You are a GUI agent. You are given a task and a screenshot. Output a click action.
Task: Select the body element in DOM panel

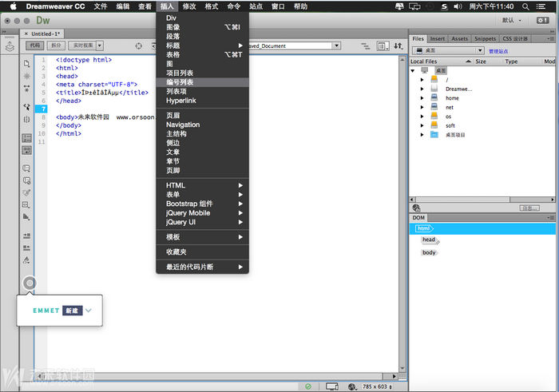coord(430,252)
